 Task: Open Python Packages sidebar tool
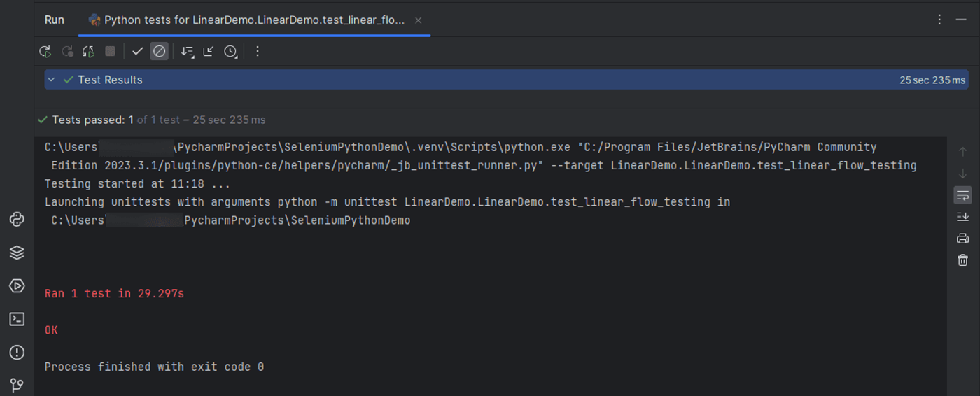click(17, 253)
